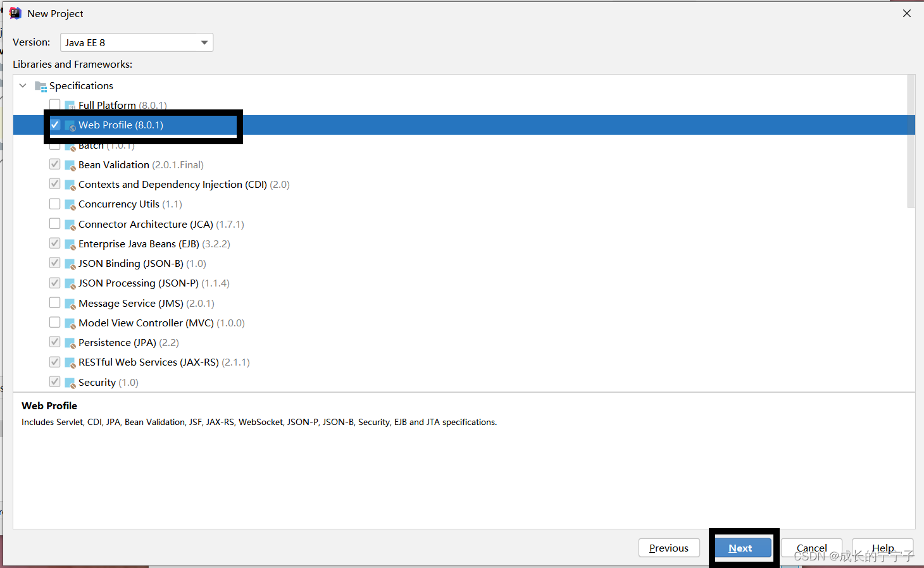Click the 'Libraries and Frameworks:' label
Viewport: 924px width, 568px height.
click(x=73, y=64)
